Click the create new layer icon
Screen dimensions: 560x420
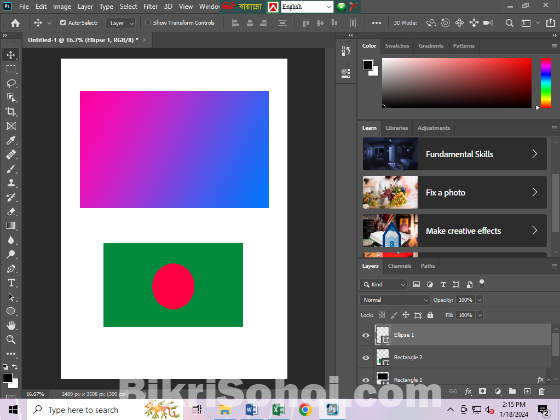(x=527, y=391)
